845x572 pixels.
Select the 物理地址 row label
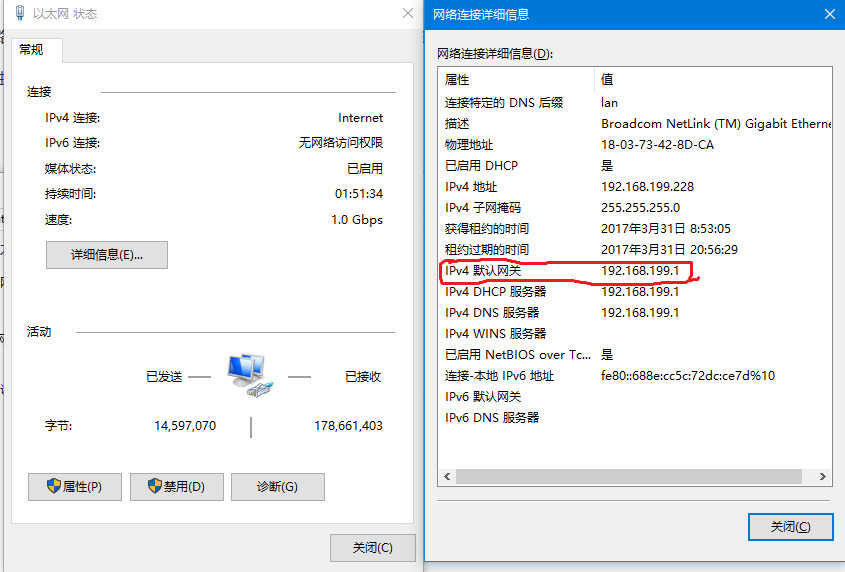469,144
